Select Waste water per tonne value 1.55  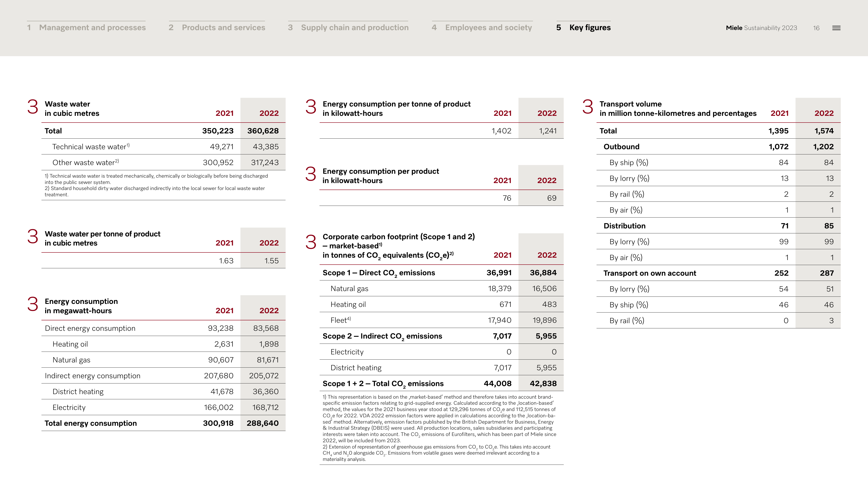[271, 261]
